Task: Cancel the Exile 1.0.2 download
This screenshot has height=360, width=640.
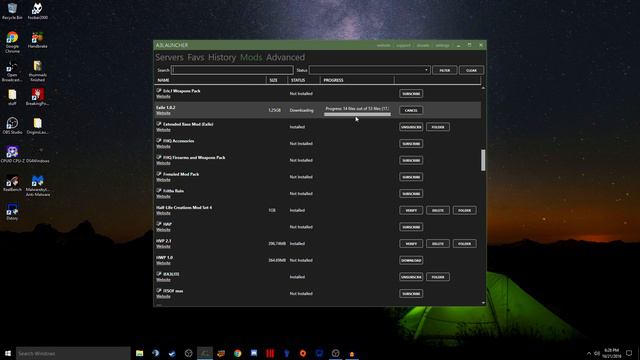Action: 411,110
